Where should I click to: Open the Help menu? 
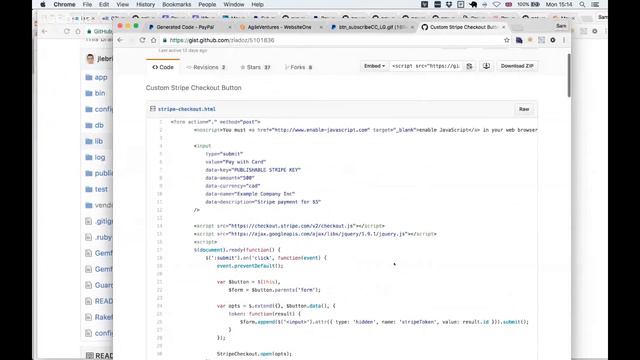pyautogui.click(x=257, y=4)
